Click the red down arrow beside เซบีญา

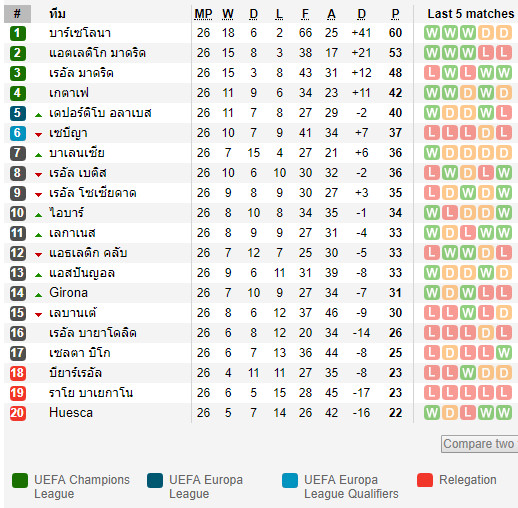tap(39, 135)
